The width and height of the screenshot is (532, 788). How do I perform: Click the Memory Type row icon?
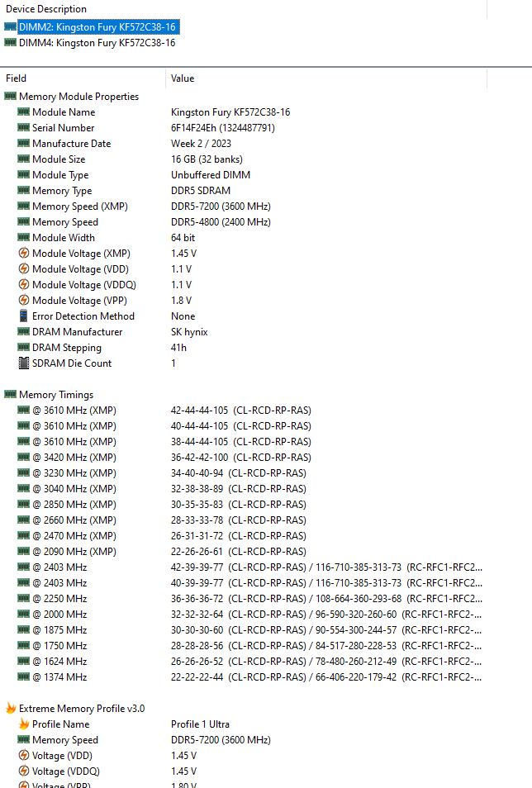(x=23, y=190)
